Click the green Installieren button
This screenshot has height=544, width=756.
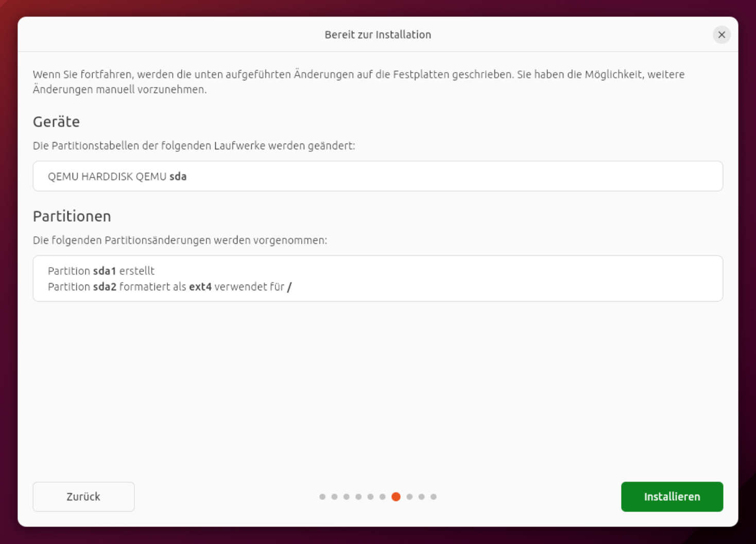[x=672, y=497]
